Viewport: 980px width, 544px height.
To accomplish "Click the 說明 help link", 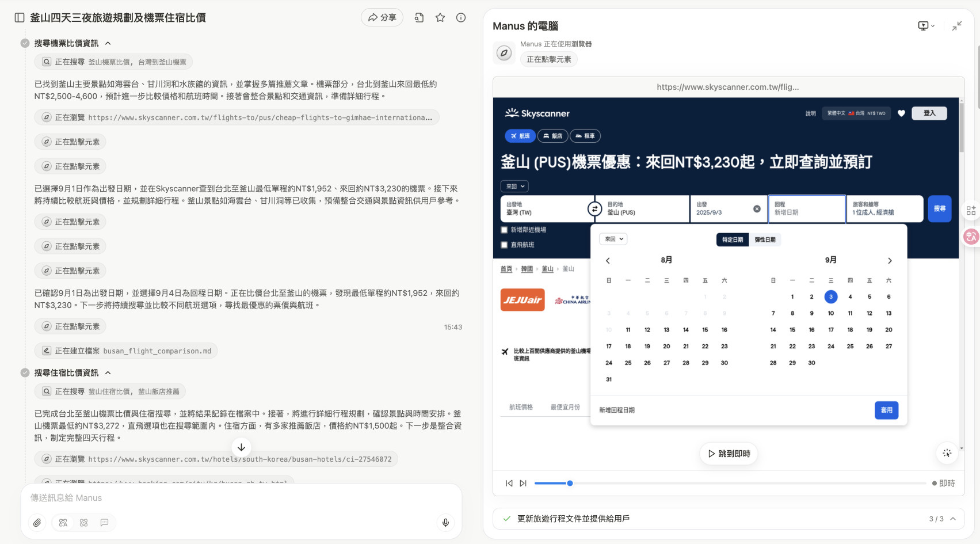I will pos(810,113).
